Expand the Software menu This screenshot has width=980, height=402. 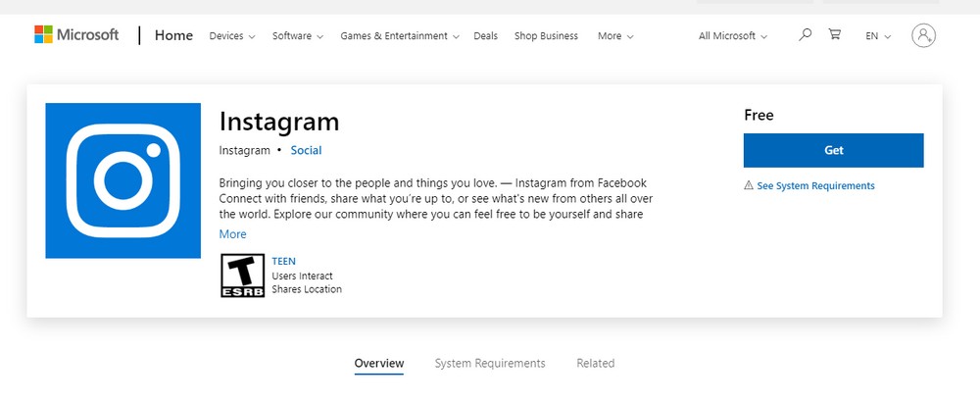(x=298, y=36)
